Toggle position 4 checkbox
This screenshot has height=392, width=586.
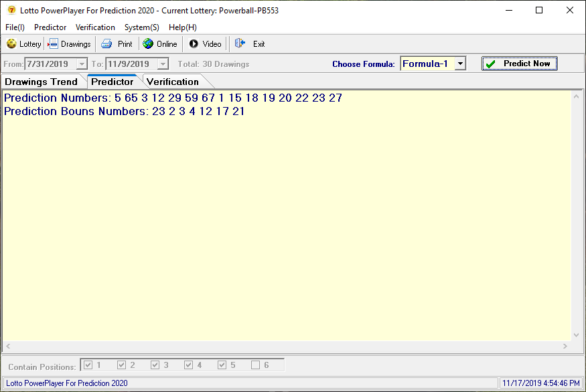click(x=188, y=365)
